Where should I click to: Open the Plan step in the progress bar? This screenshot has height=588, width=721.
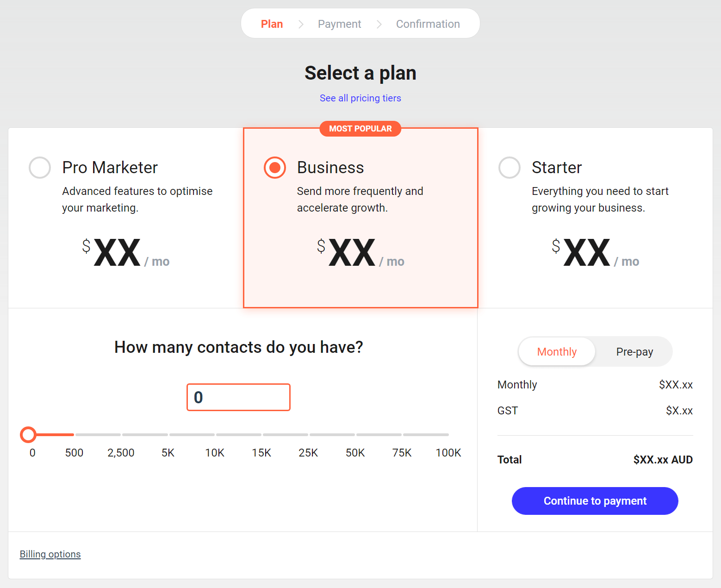click(x=272, y=24)
